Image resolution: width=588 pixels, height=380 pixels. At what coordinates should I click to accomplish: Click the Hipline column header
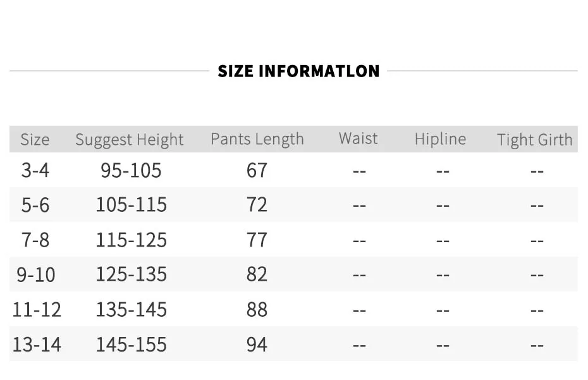pos(440,139)
